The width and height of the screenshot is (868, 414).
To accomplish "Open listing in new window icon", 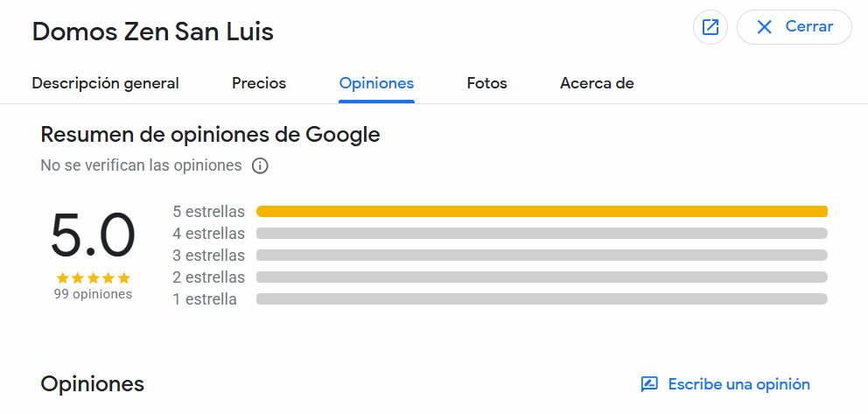I will 710,27.
